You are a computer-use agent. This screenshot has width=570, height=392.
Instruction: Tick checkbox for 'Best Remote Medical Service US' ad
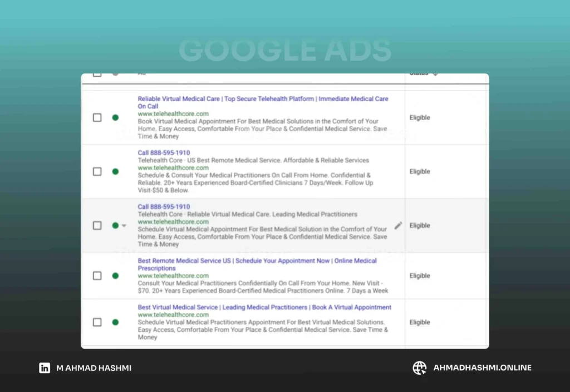pyautogui.click(x=97, y=276)
